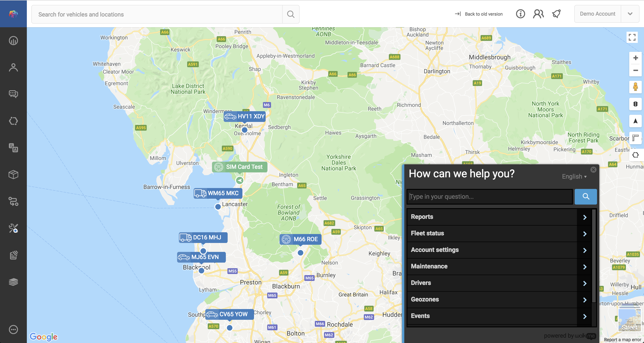Open the more options ellipsis icon in sidebar
This screenshot has width=644, height=343.
(13, 330)
